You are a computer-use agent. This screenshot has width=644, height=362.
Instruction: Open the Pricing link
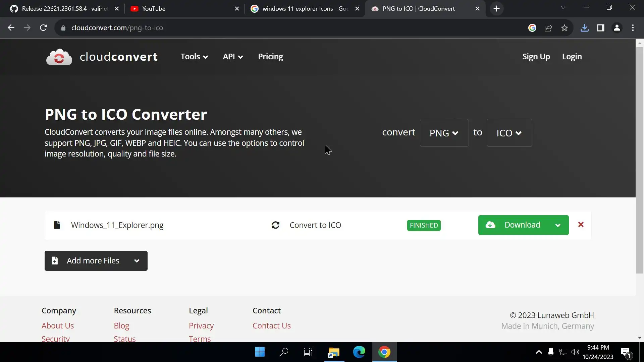tap(270, 57)
